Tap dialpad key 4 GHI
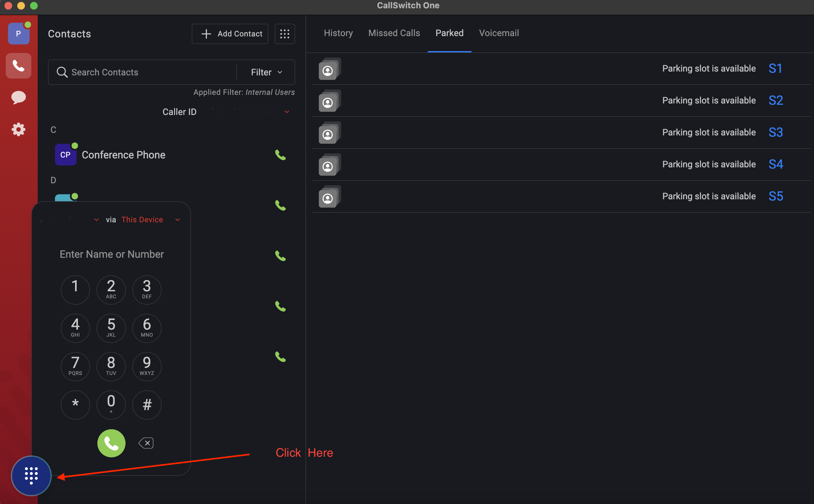Viewport: 814px width, 504px height. (75, 328)
